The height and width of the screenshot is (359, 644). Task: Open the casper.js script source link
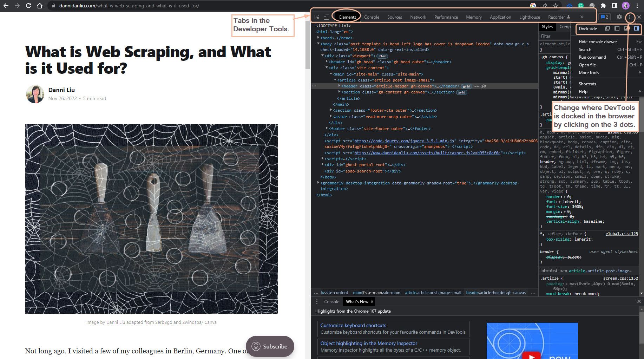(427, 153)
